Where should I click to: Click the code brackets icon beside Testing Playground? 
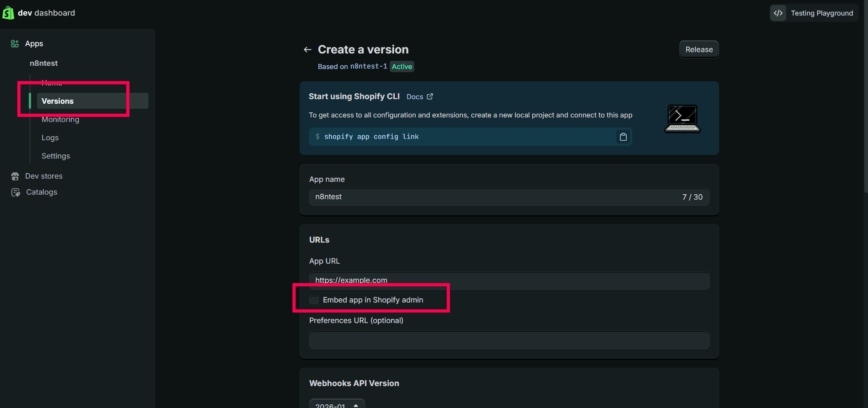tap(778, 13)
